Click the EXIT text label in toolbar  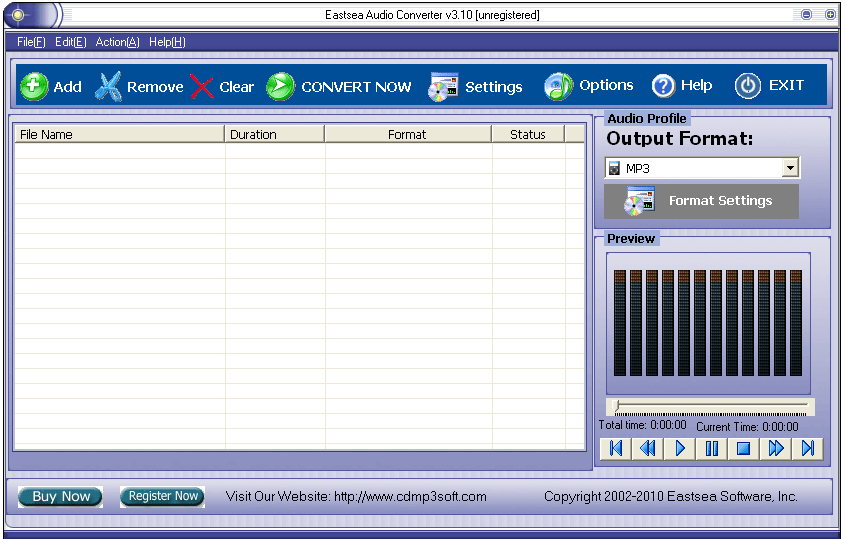tap(786, 85)
